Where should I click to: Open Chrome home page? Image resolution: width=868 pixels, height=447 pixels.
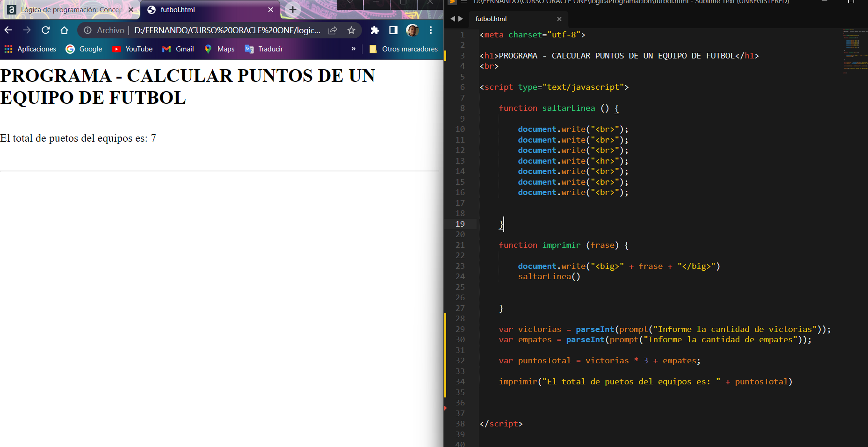click(x=64, y=30)
